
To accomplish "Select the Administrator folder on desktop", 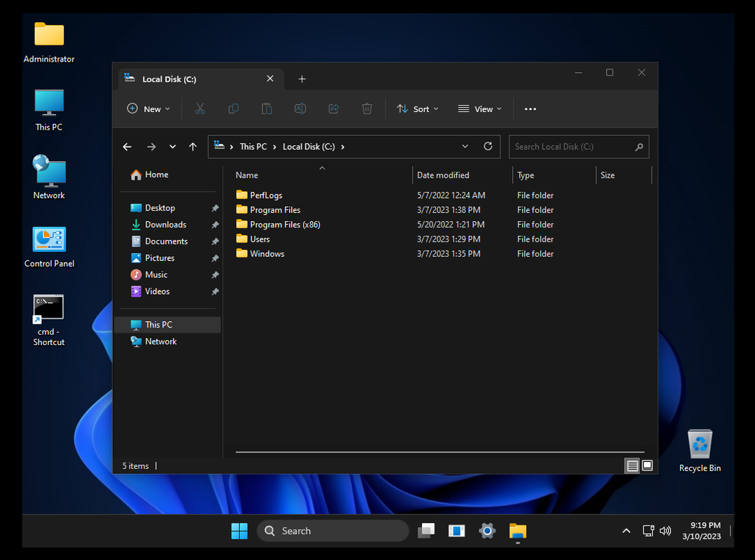I will tap(49, 43).
